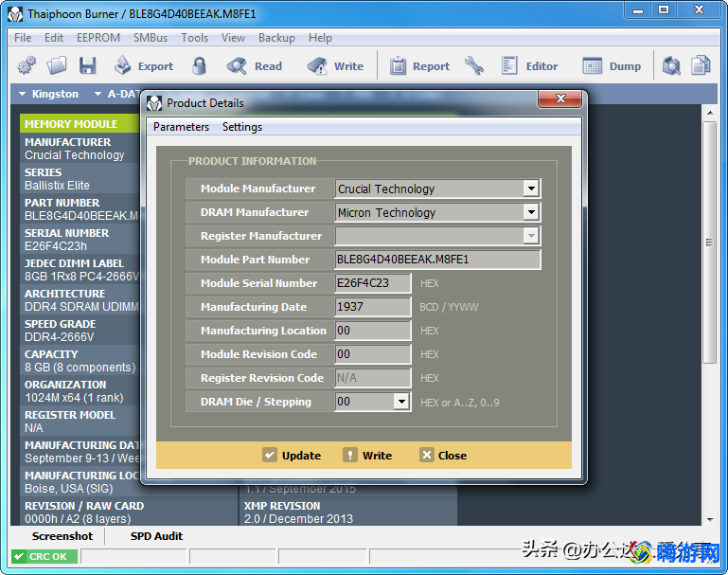This screenshot has height=575, width=728.
Task: Open the Help menu
Action: [x=320, y=38]
